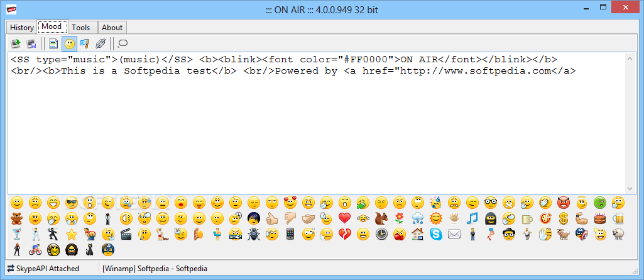Switch to the History tab
This screenshot has width=644, height=280.
(x=22, y=28)
